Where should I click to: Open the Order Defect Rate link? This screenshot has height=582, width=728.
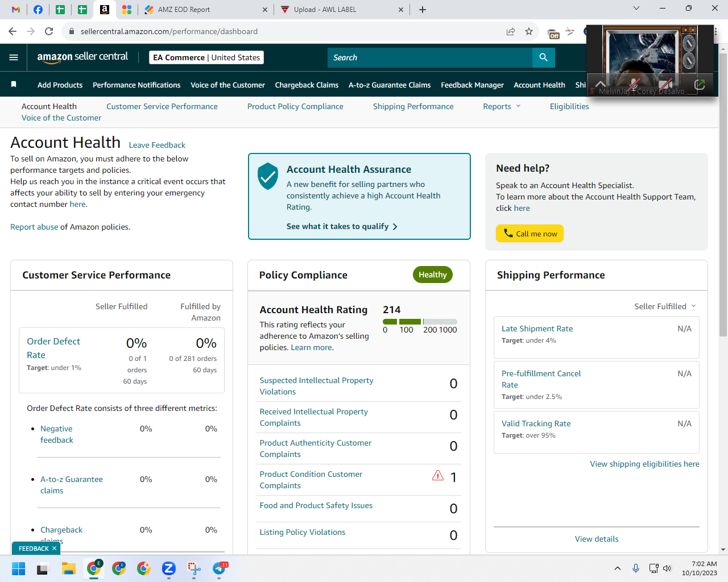coord(53,348)
